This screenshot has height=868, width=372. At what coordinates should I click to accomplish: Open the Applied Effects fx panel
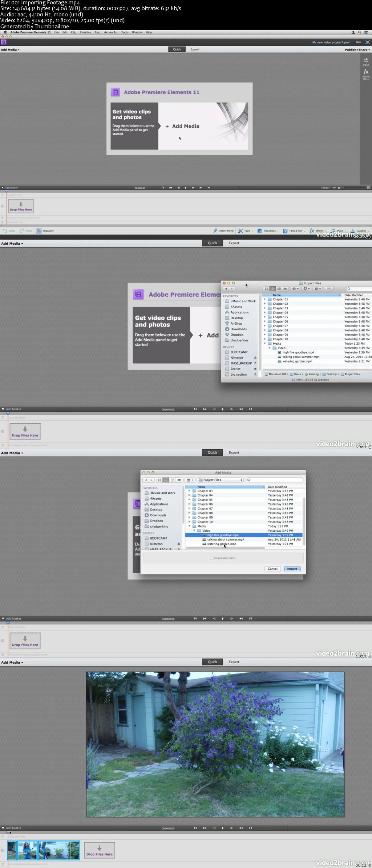[366, 74]
